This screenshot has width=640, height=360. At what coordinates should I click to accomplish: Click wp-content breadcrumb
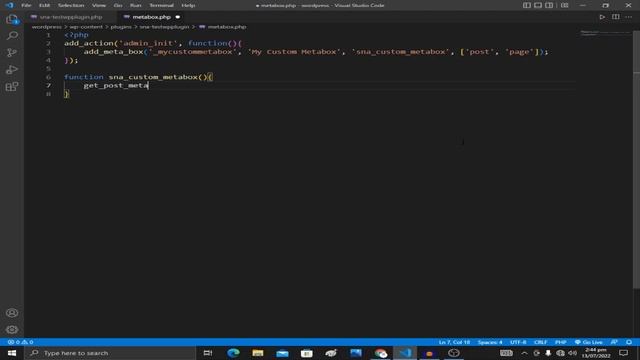click(x=86, y=27)
